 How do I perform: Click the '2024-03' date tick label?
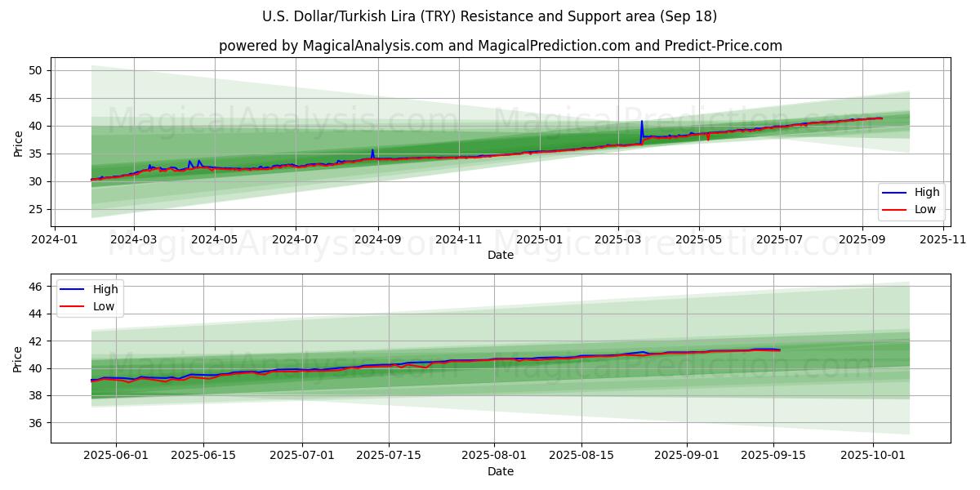click(x=134, y=239)
